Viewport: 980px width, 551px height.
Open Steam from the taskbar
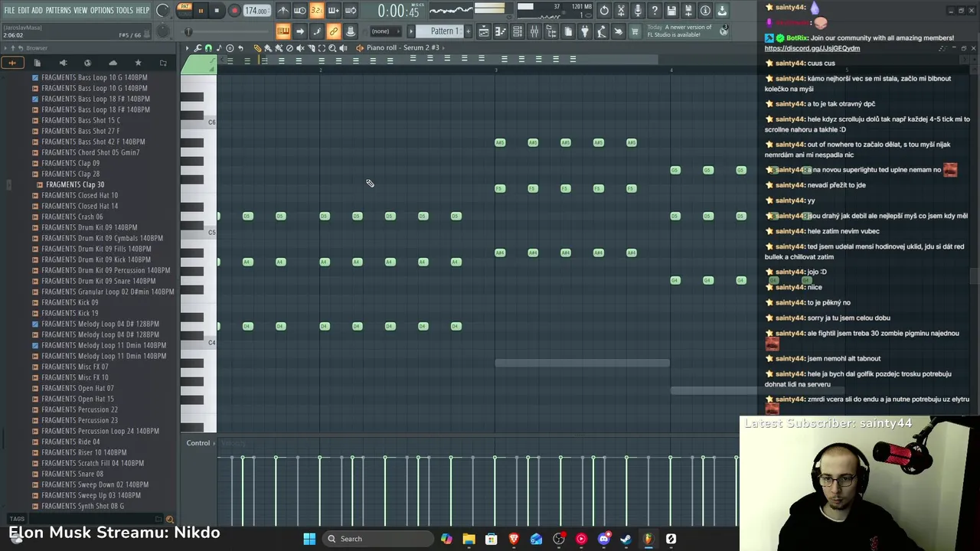(x=626, y=539)
